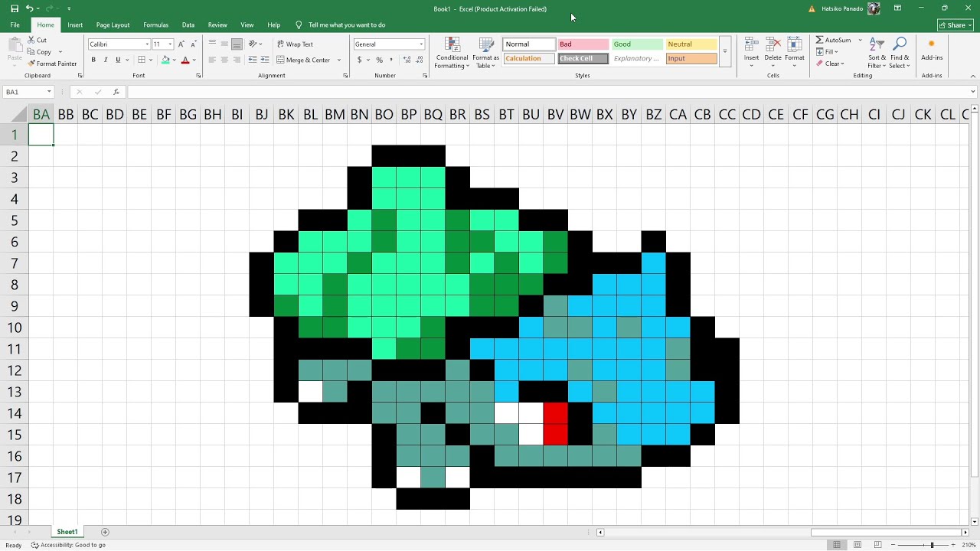Viewport: 980px width, 551px height.
Task: Toggle Wrap Text
Action: pyautogui.click(x=296, y=44)
